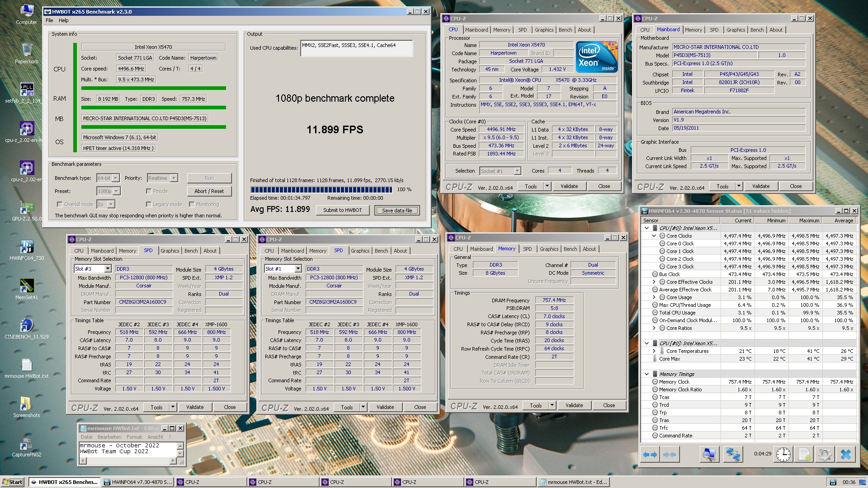868x488 pixels.
Task: Click Used CPU capabilities text field
Action: 357,48
